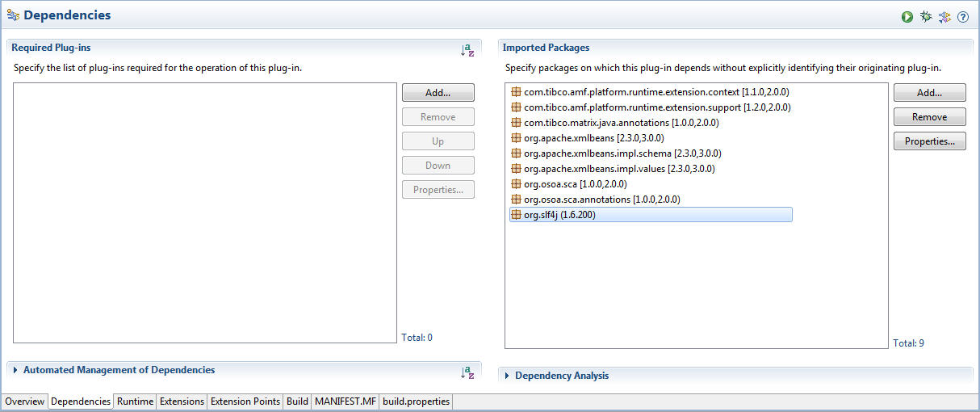The height and width of the screenshot is (412, 980).
Task: Select org.apache.xmlbeans [2.3.0,3.0.0) entry
Action: pyautogui.click(x=651, y=138)
